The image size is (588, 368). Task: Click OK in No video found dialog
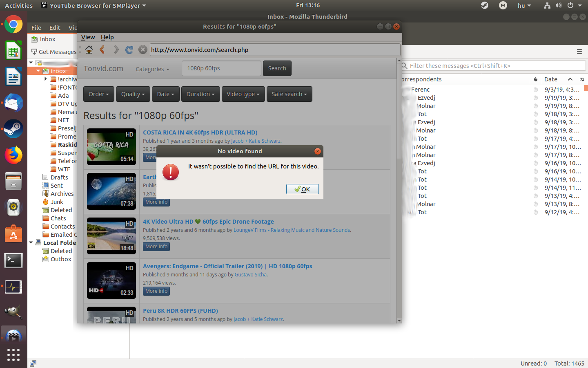pos(303,189)
